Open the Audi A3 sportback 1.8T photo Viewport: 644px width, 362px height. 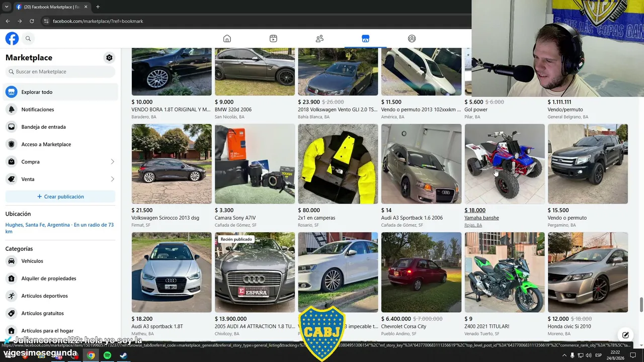pyautogui.click(x=172, y=273)
